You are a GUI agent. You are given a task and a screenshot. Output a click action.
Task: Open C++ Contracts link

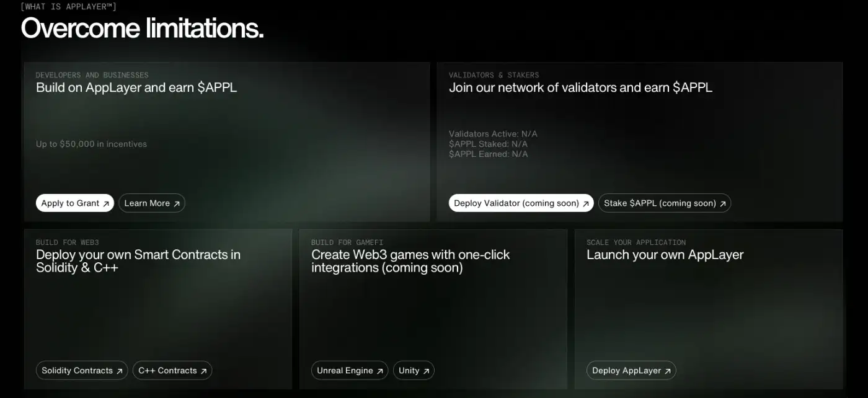point(172,371)
